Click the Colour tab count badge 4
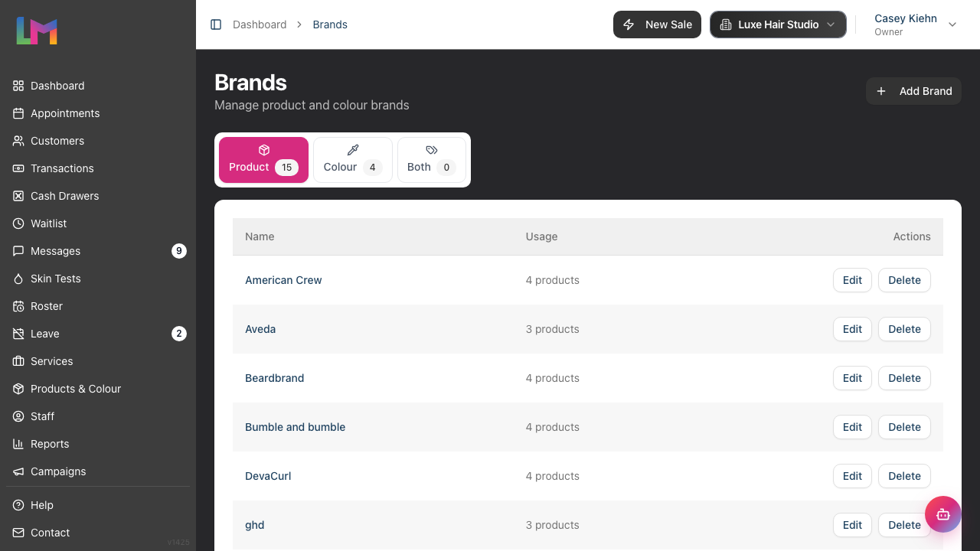 tap(373, 168)
